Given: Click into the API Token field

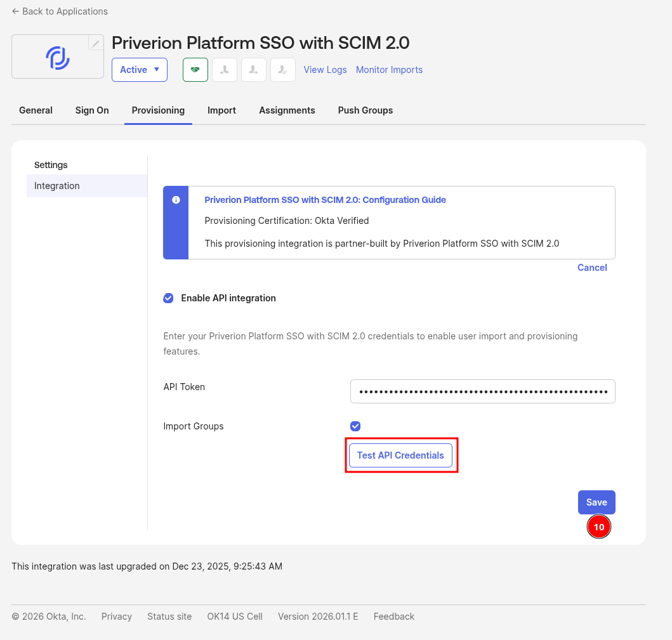Looking at the screenshot, I should 483,391.
